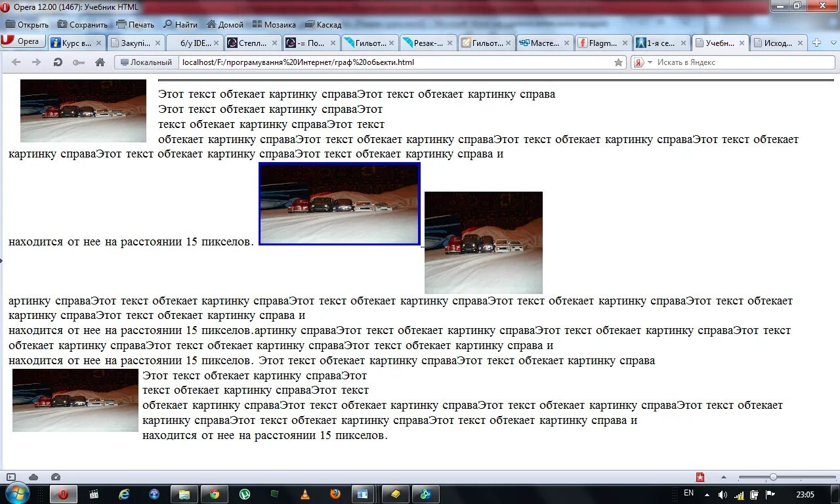840x504 pixels.
Task: Open uTorrent from taskbar
Action: coord(245,494)
